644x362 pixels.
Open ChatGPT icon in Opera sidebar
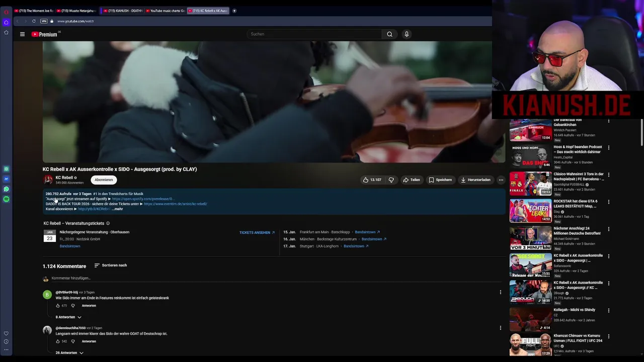pos(6,169)
